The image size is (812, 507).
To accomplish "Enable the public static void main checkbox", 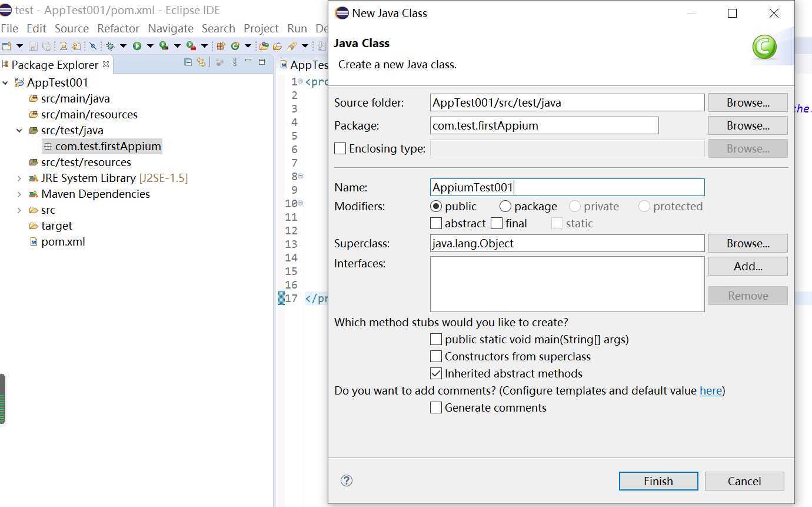I will (436, 339).
